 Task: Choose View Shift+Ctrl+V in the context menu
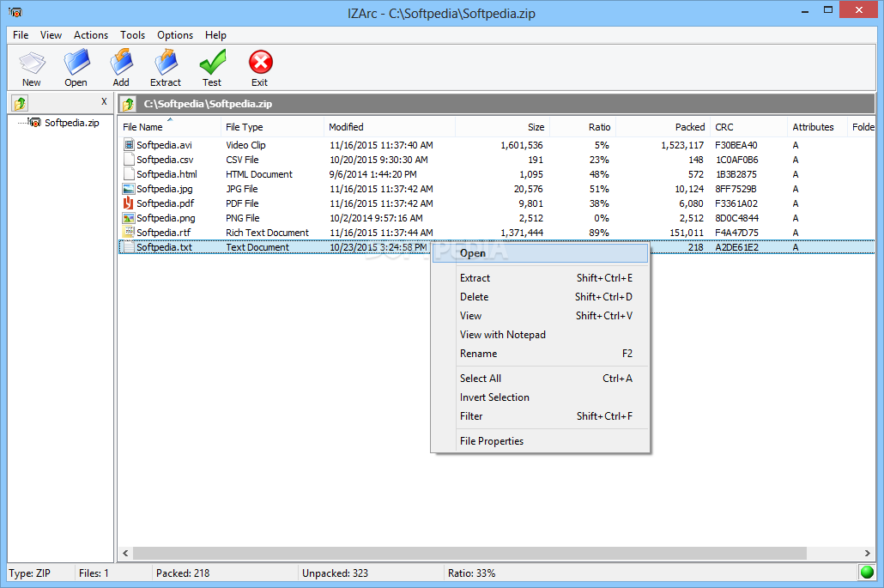(x=540, y=316)
